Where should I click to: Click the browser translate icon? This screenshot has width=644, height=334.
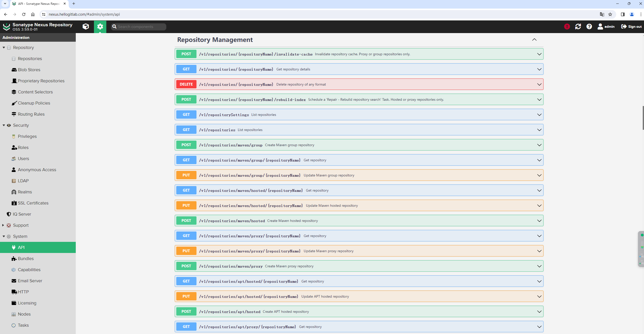602,14
